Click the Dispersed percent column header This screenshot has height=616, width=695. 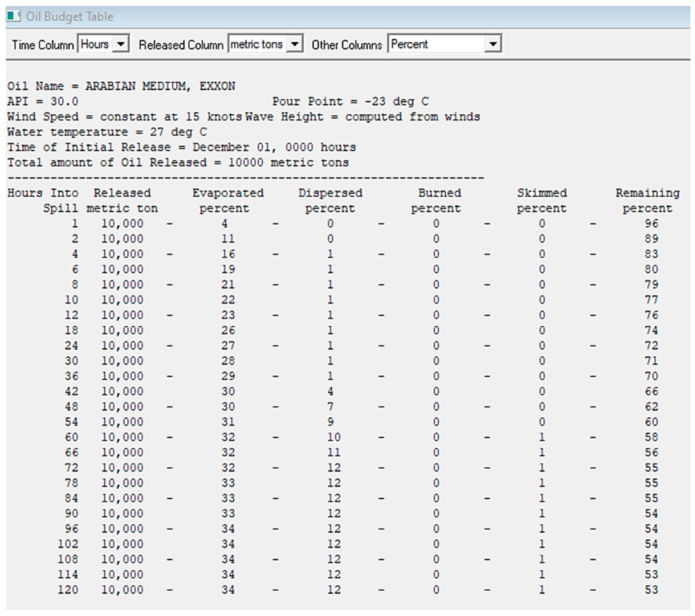click(x=330, y=201)
